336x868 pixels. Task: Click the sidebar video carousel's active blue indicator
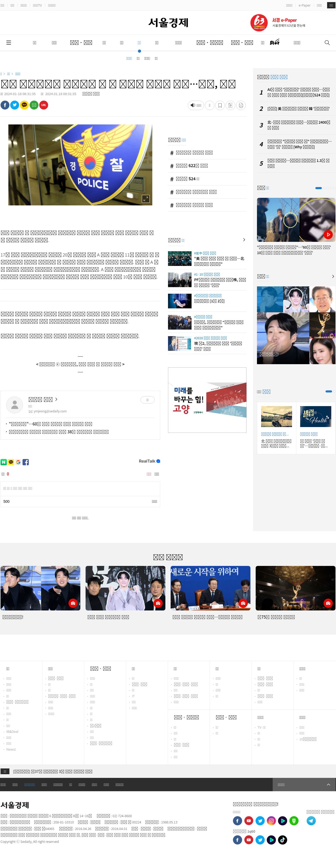pyautogui.click(x=318, y=188)
